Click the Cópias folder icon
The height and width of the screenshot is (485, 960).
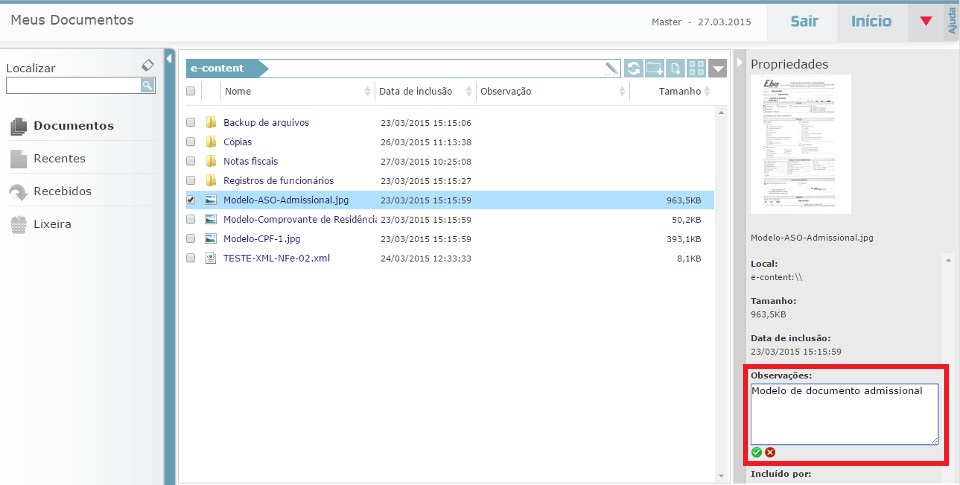point(211,142)
